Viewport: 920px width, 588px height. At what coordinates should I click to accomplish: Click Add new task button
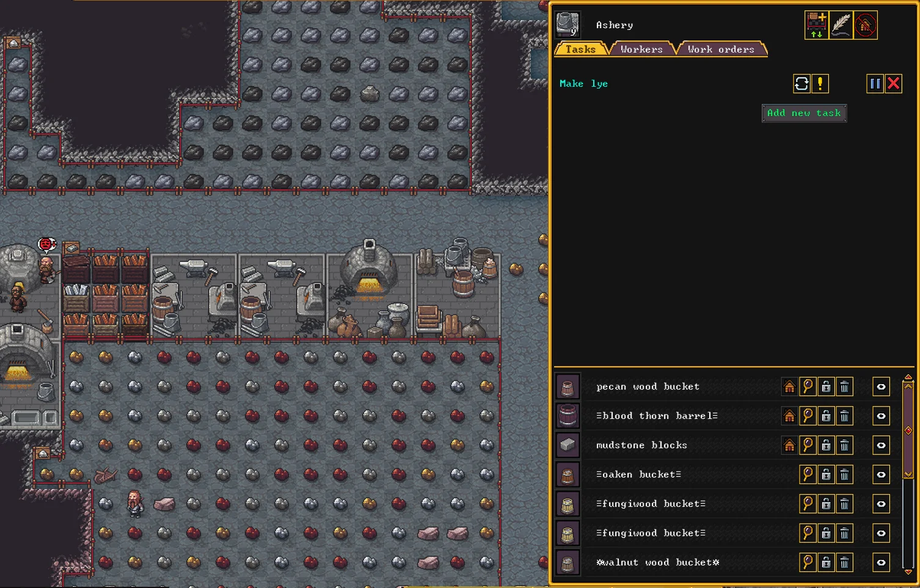(x=804, y=113)
